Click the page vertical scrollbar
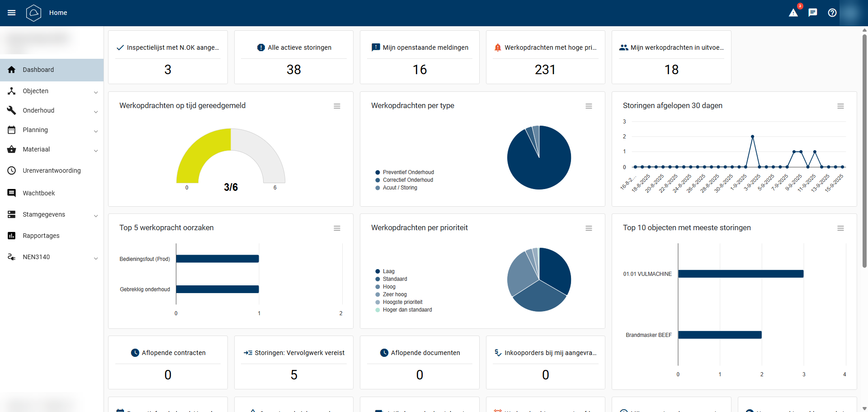The image size is (868, 412). click(x=864, y=149)
